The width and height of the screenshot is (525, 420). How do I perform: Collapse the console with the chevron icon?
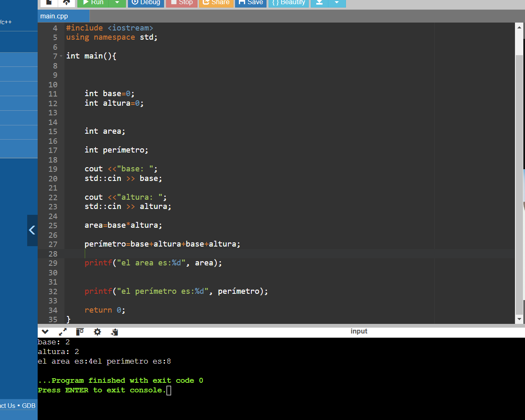45,332
